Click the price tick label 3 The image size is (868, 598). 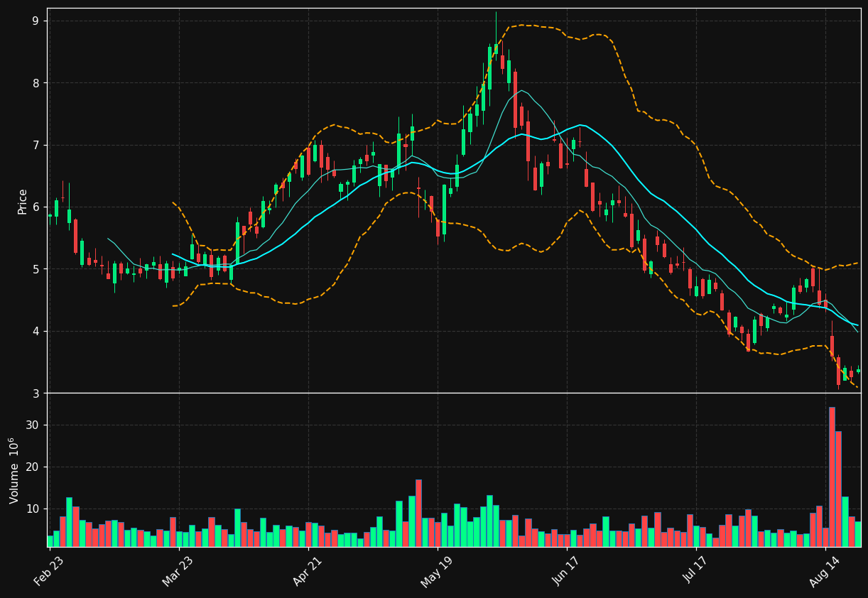36,393
